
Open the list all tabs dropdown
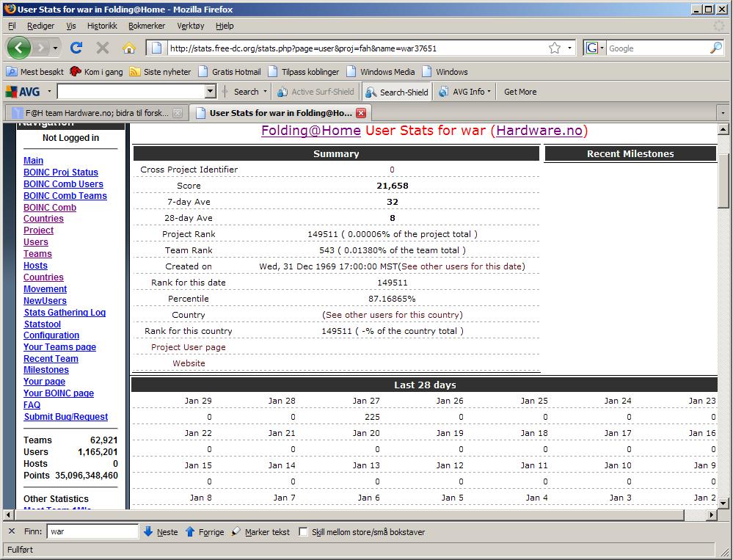[723, 112]
